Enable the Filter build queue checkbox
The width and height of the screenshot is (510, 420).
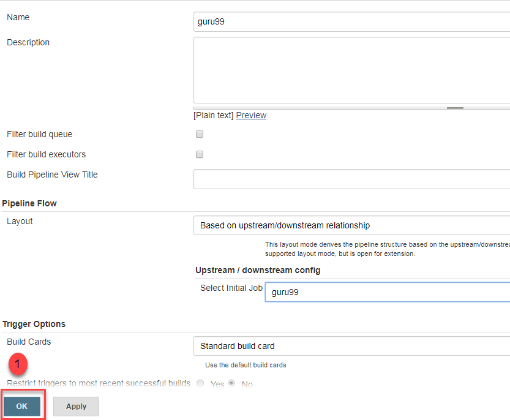coord(200,134)
